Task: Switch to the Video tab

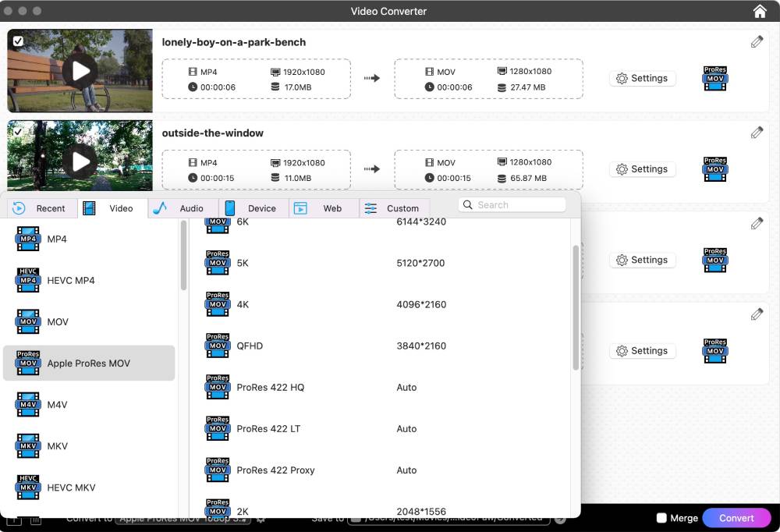Action: point(113,208)
